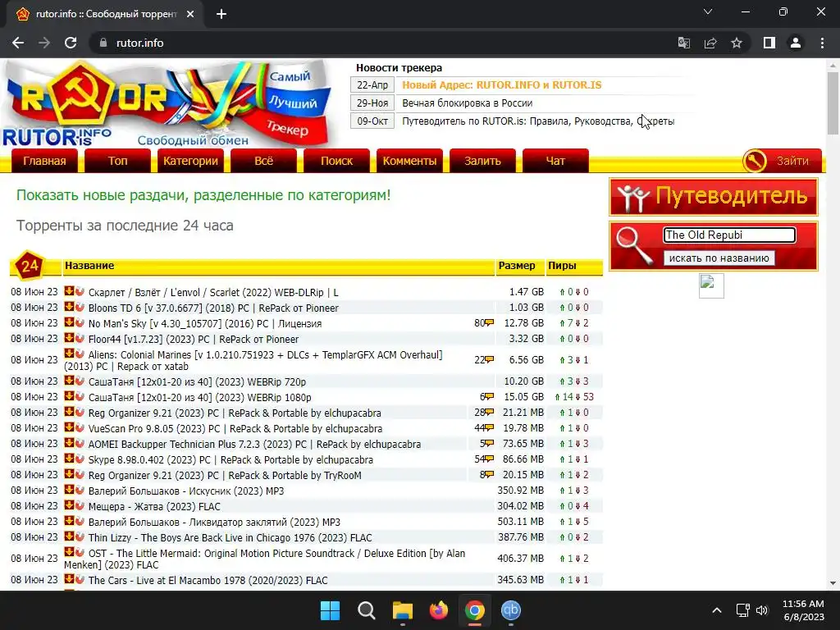The height and width of the screenshot is (630, 840).
Task: Click the broken image below the search box
Action: point(711,285)
